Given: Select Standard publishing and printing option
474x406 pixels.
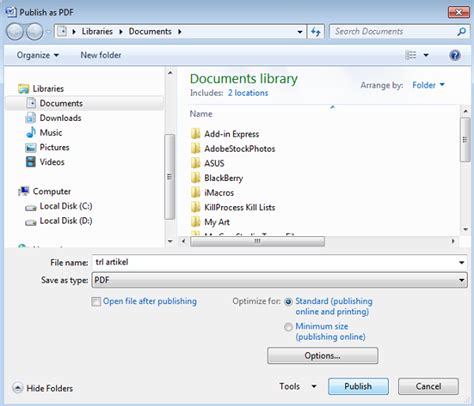Looking at the screenshot, I should 288,302.
